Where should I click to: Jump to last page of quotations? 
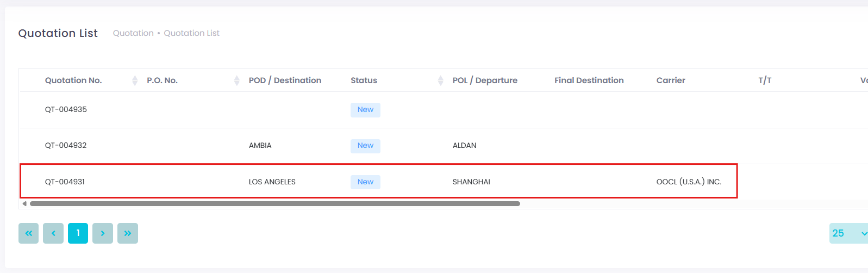coord(128,233)
